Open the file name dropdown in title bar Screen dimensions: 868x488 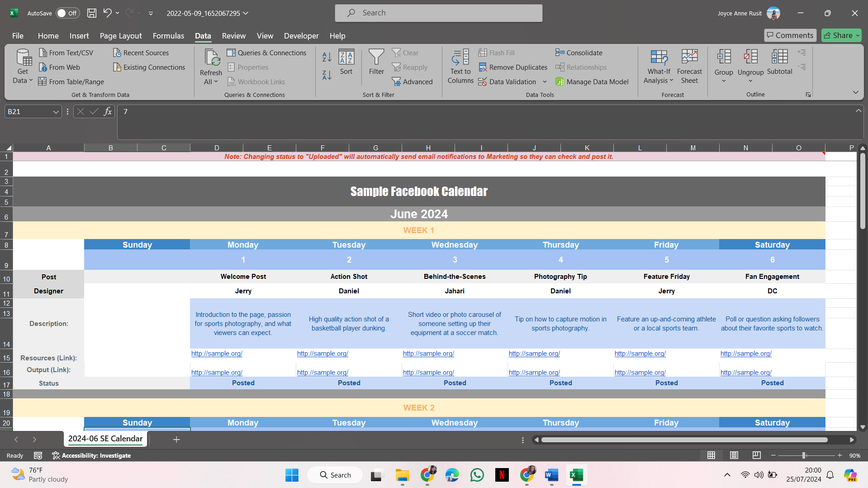pos(246,13)
